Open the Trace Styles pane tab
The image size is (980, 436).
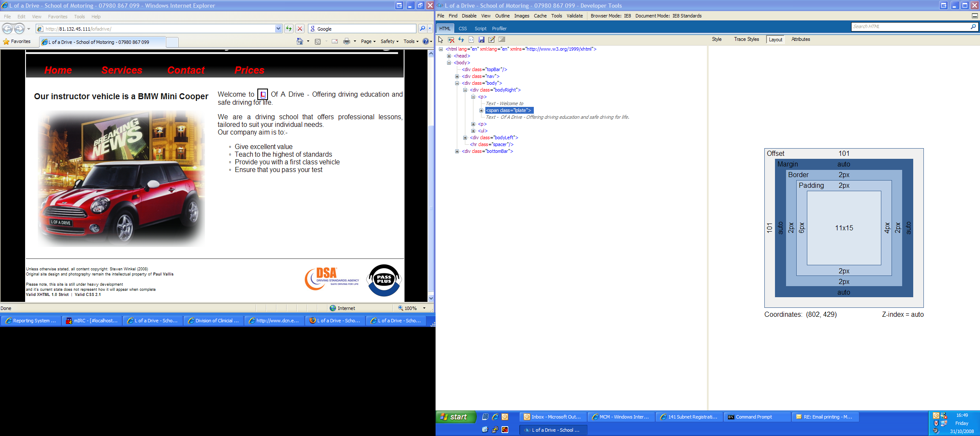[746, 39]
